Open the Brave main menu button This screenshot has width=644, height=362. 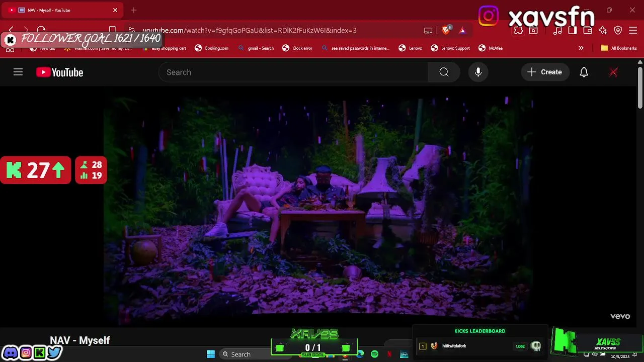click(633, 31)
